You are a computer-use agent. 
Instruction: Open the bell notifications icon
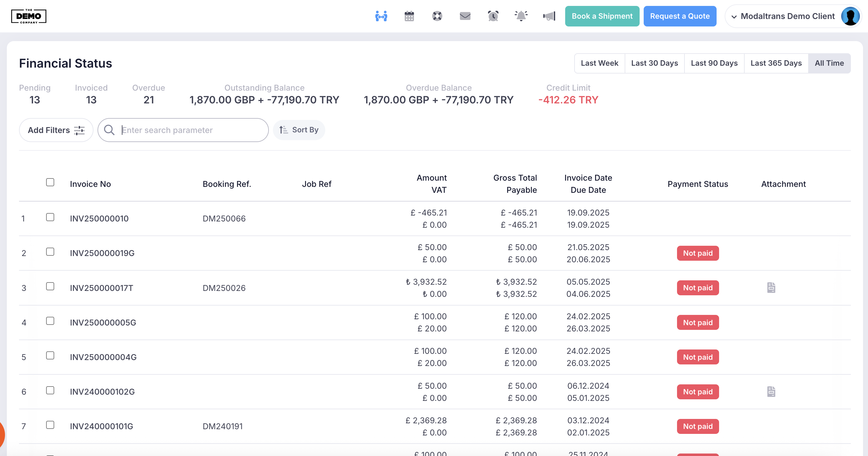521,16
